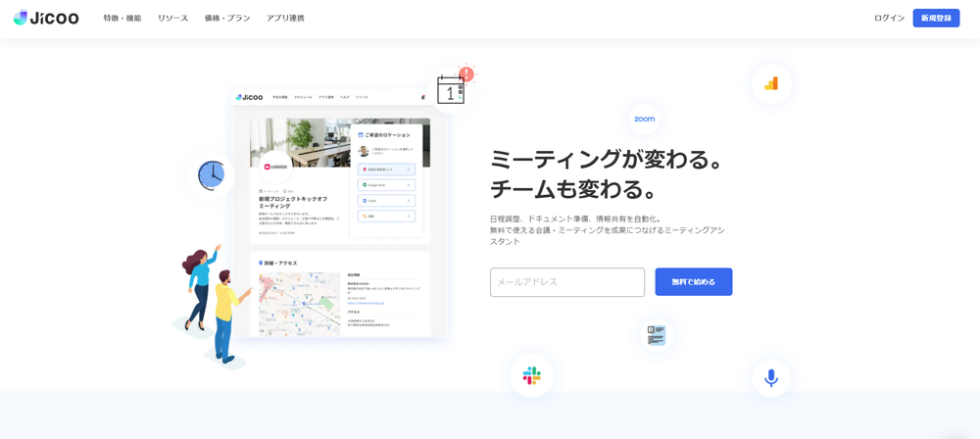The width and height of the screenshot is (980, 439).
Task: Open the アプリ連携 nav item
Action: point(285,19)
